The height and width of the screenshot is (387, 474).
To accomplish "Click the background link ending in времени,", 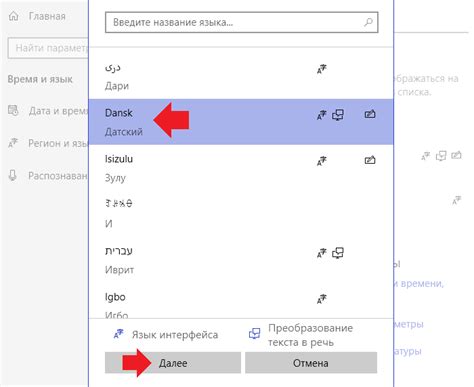I will coord(419,284).
